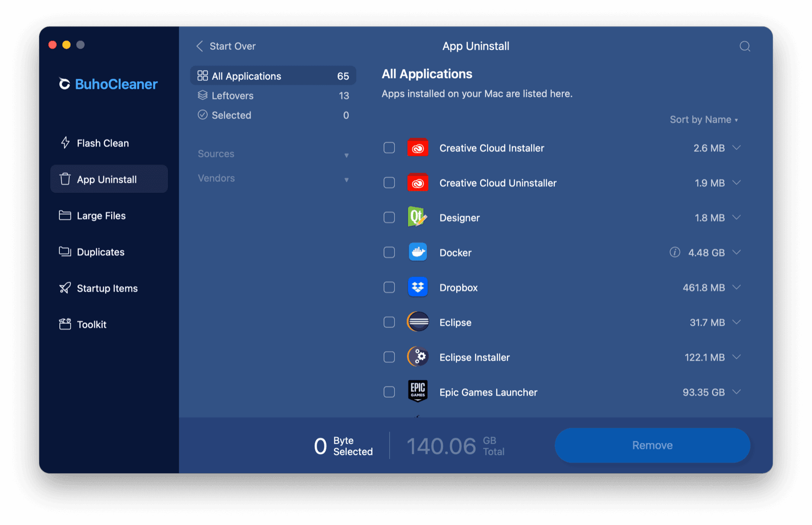Open Startup Items rocket icon
This screenshot has height=525, width=812.
point(64,288)
